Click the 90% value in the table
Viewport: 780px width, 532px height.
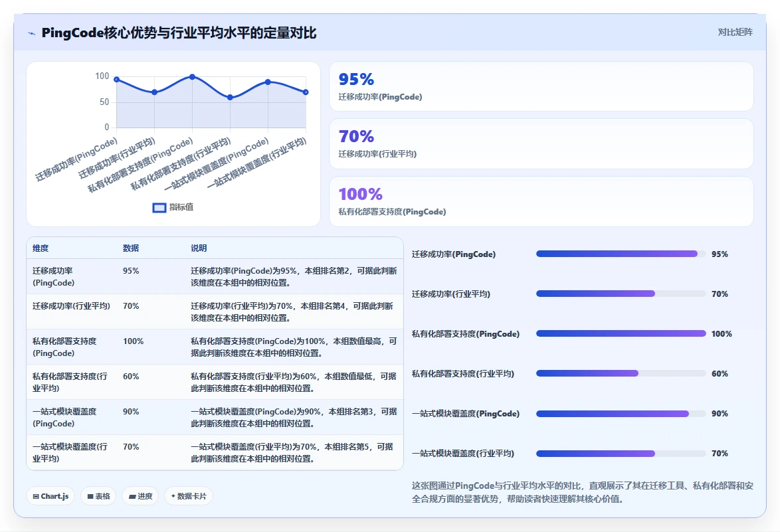[x=131, y=412]
